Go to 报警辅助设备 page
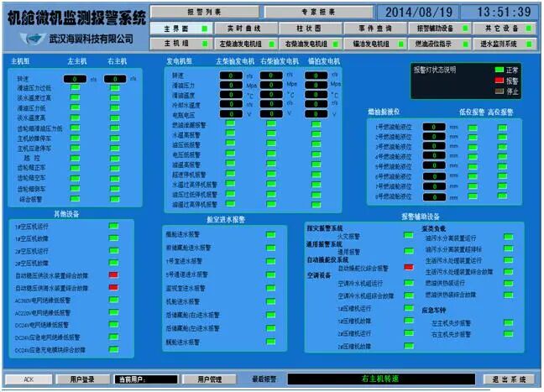Screen dimensions: 544x392 click(x=440, y=29)
